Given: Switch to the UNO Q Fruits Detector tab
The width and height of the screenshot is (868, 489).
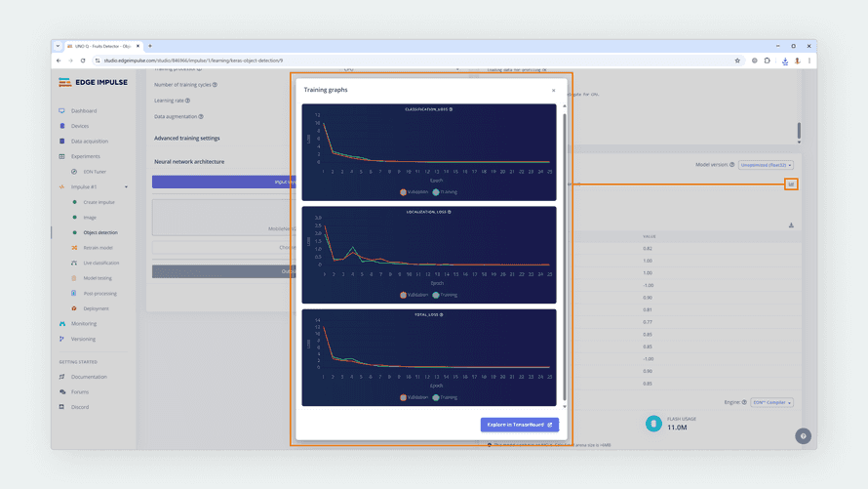Looking at the screenshot, I should [x=103, y=47].
